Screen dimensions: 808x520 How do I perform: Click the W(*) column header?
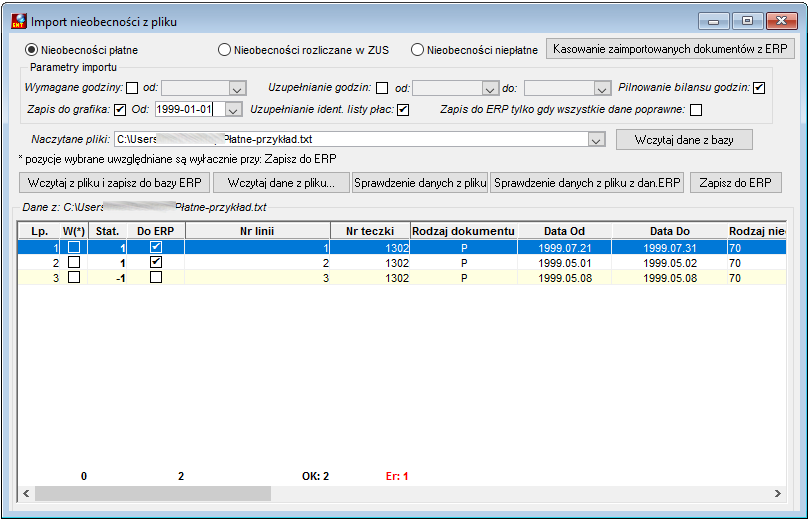click(74, 231)
